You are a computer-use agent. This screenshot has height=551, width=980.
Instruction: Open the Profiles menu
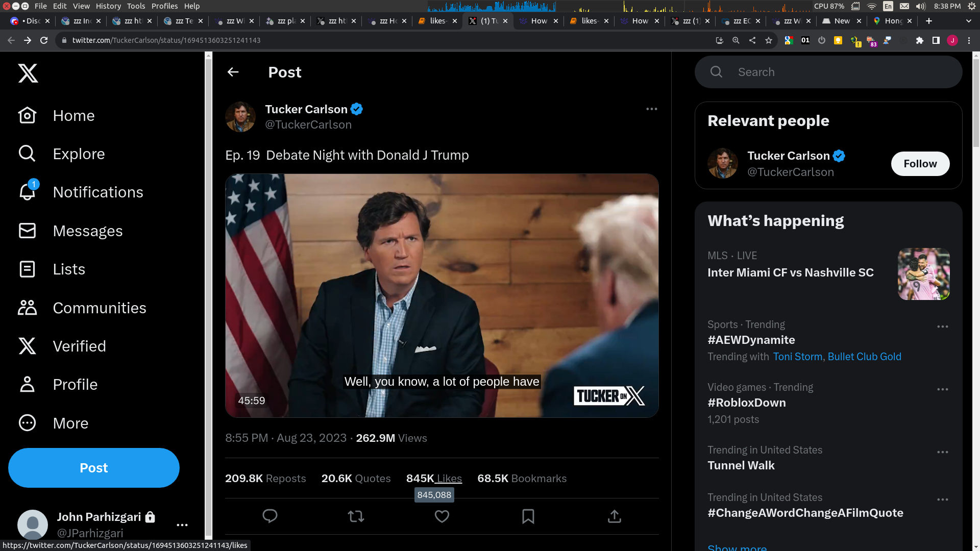(x=165, y=6)
